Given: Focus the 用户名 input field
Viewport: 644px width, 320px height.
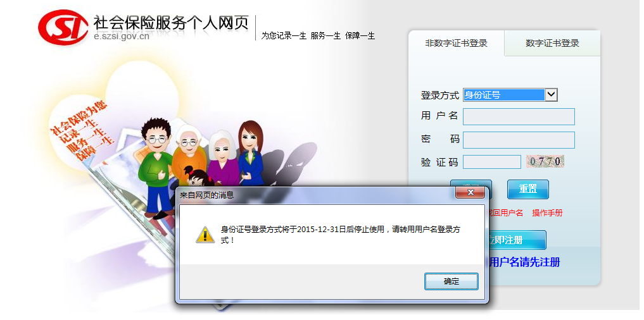Looking at the screenshot, I should 519,116.
